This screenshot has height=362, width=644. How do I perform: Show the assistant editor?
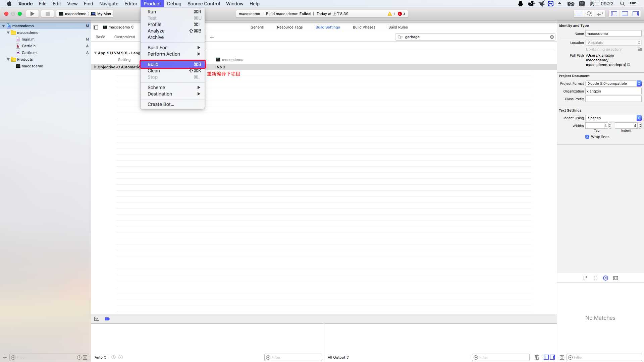(589, 14)
